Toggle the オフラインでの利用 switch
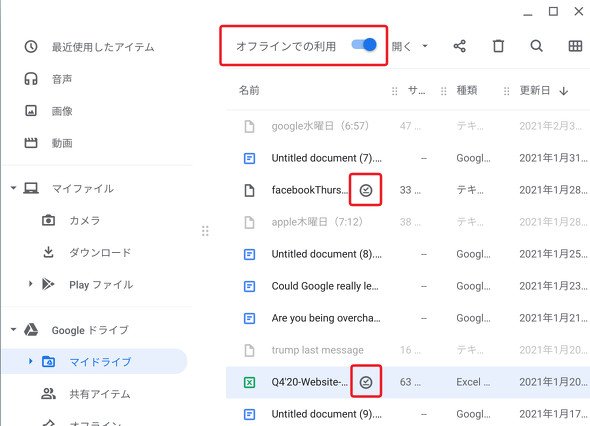 point(364,45)
